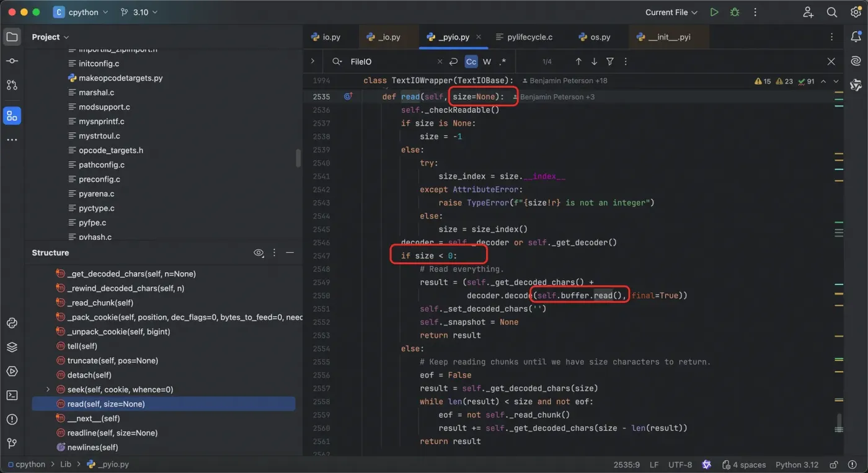This screenshot has height=473, width=868.
Task: Jump to next highlighted problem arrow
Action: point(836,81)
